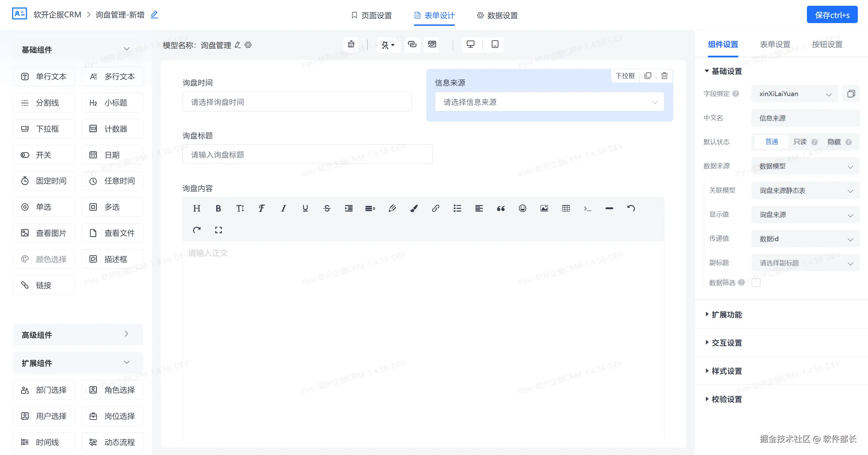This screenshot has height=455, width=868.
Task: Click the fullscreen icon in editor toolbar
Action: coord(218,230)
